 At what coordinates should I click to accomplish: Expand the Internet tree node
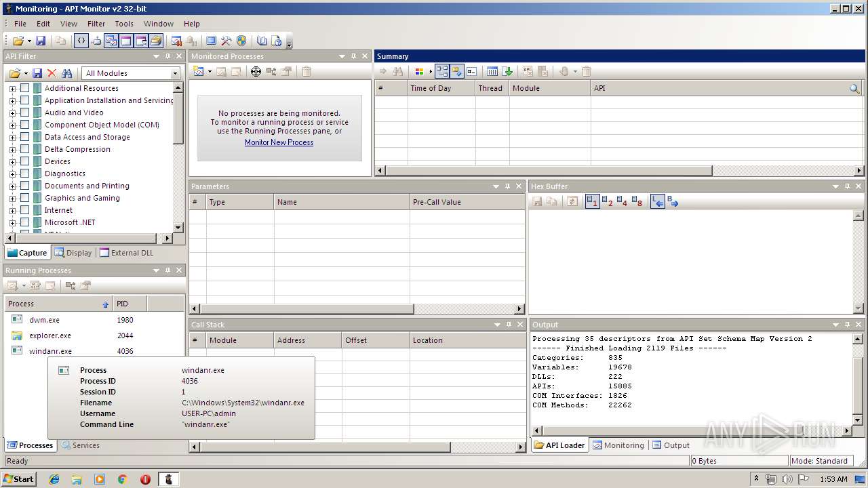click(12, 211)
